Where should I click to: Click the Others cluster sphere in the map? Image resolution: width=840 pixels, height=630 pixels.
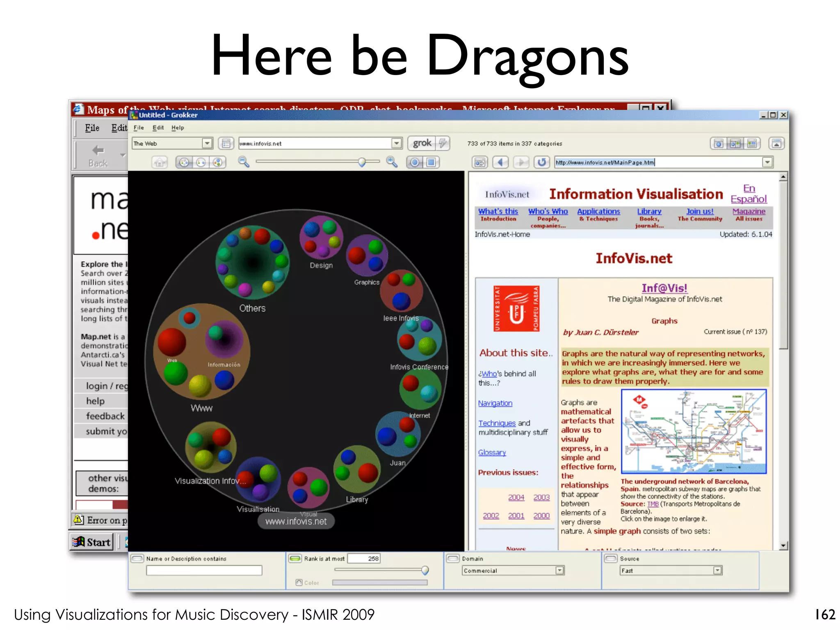click(x=252, y=262)
